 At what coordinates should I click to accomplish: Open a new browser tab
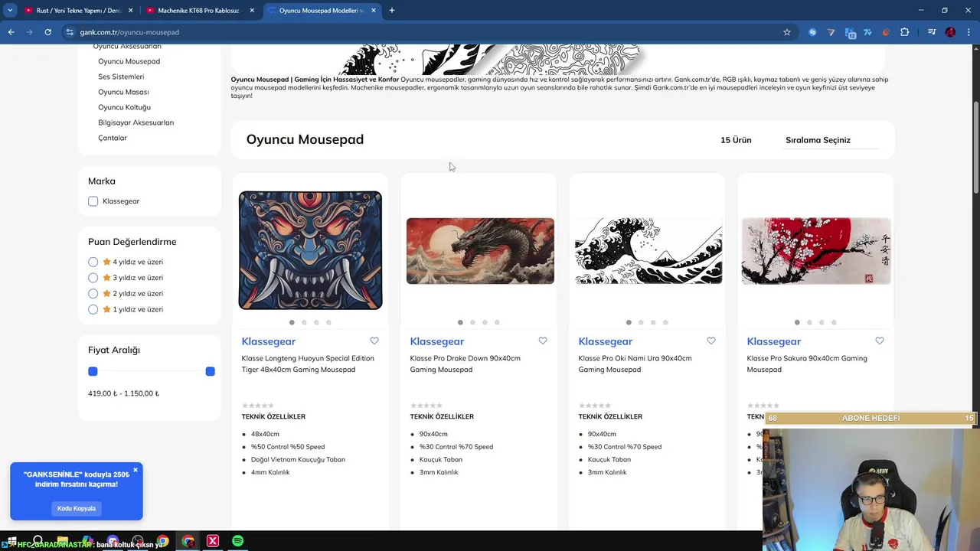(391, 10)
